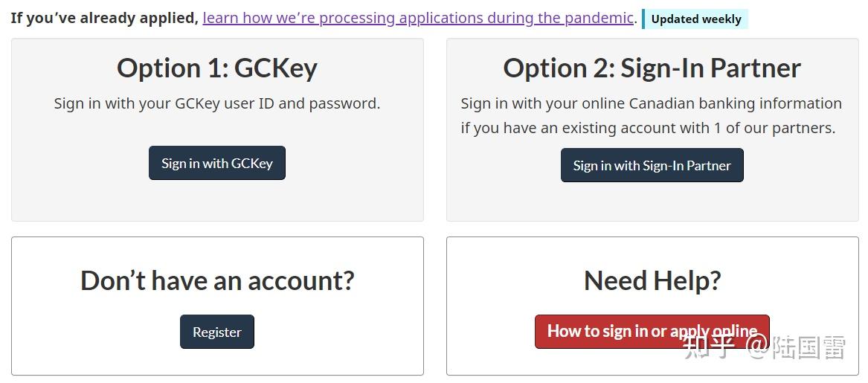Open the pandemic application processing link

pyautogui.click(x=418, y=18)
